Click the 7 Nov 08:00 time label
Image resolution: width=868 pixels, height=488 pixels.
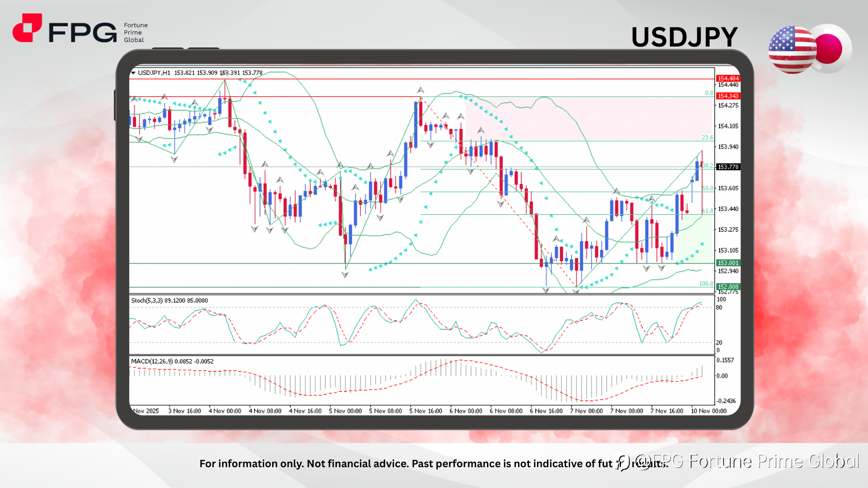pyautogui.click(x=627, y=411)
